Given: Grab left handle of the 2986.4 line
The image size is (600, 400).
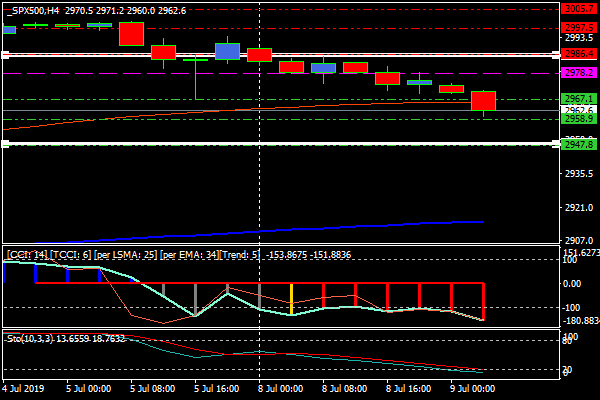Looking at the screenshot, I should click(5, 55).
